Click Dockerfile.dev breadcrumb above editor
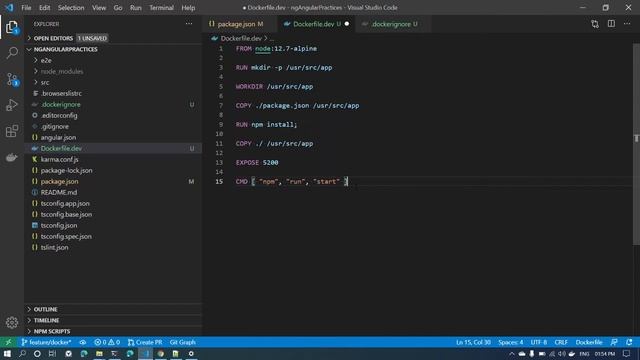This screenshot has width=640, height=360. click(x=241, y=38)
